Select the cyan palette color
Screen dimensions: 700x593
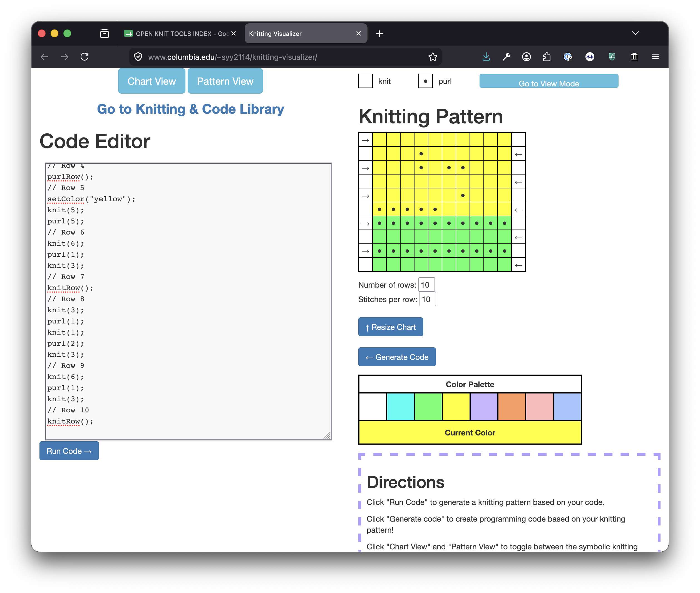click(x=400, y=407)
